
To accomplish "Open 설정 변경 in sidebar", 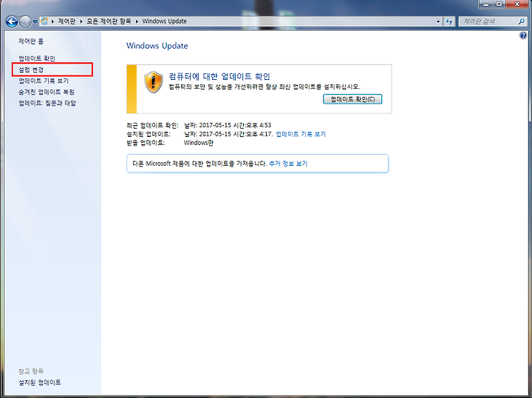I will click(x=31, y=70).
